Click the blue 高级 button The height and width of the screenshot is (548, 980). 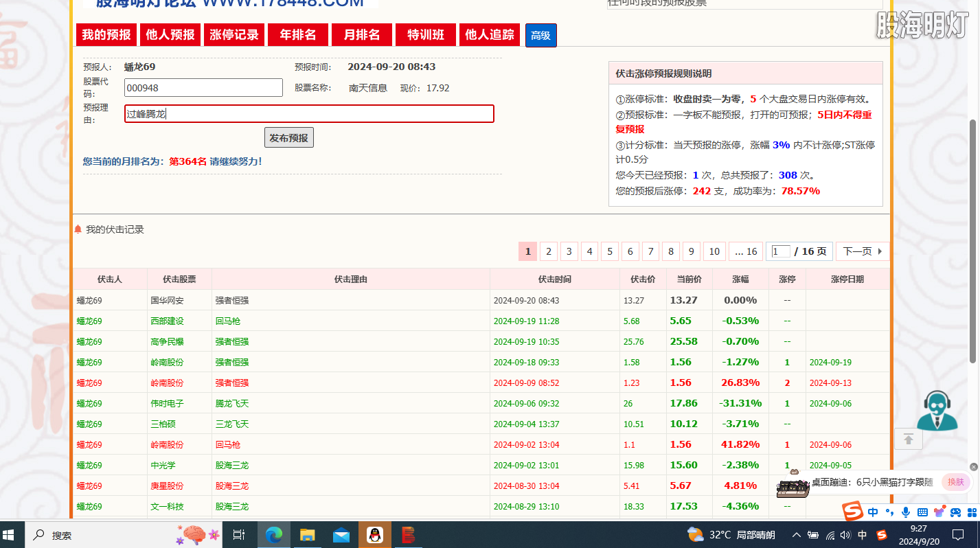(541, 35)
